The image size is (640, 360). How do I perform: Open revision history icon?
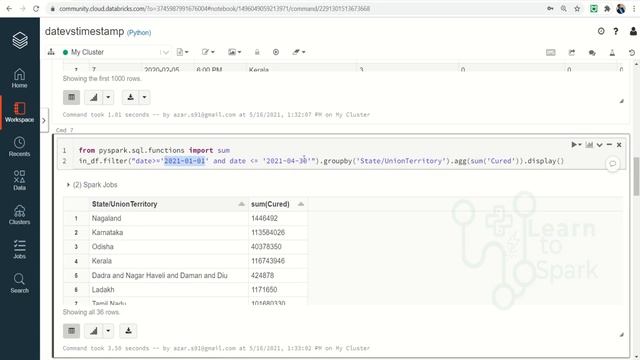pos(632,53)
